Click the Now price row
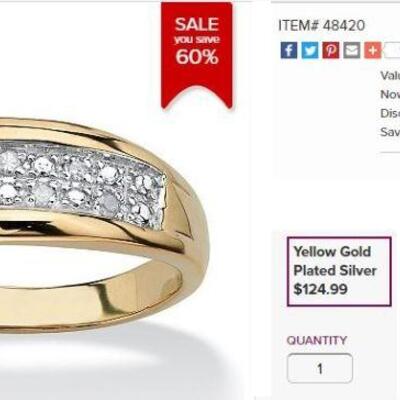The height and width of the screenshot is (400, 400). 390,94
